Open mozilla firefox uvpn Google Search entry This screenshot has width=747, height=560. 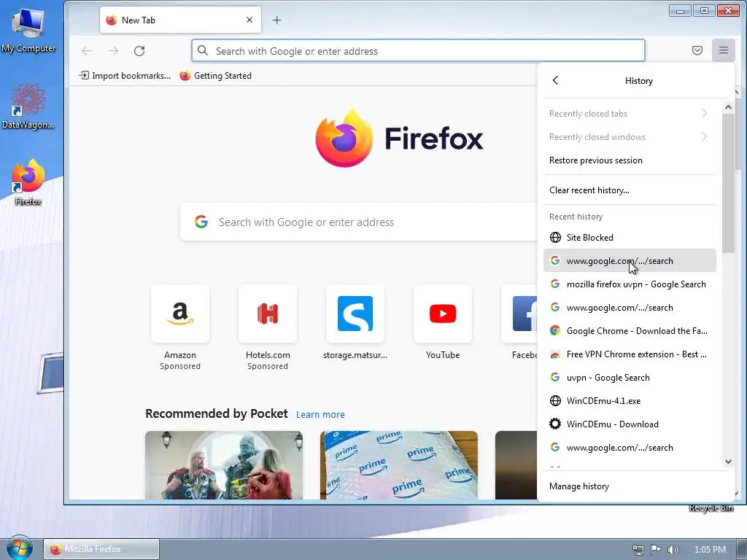(630, 284)
